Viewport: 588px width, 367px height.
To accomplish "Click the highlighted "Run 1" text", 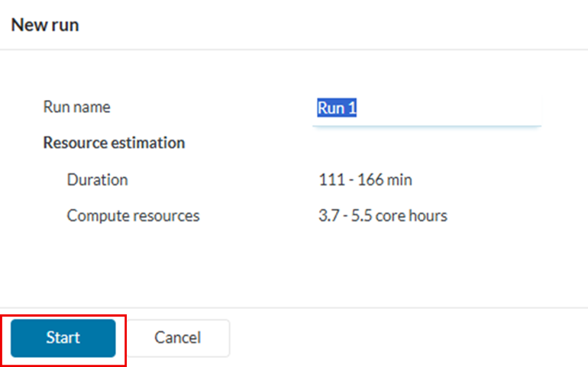I will (337, 108).
